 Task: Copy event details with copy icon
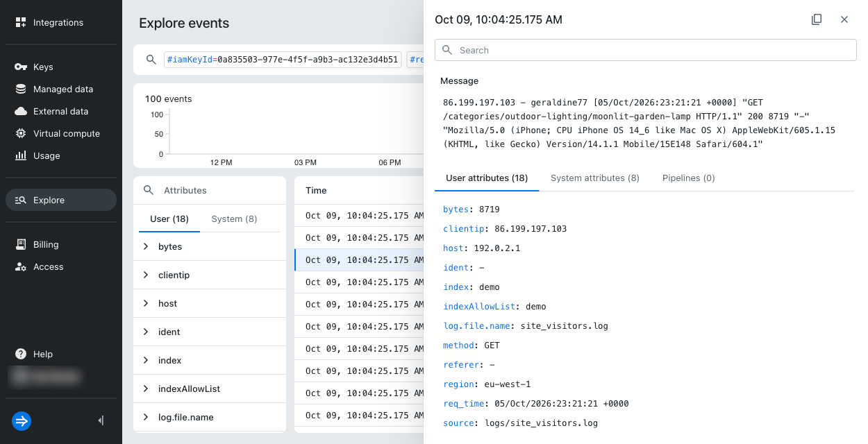click(817, 19)
